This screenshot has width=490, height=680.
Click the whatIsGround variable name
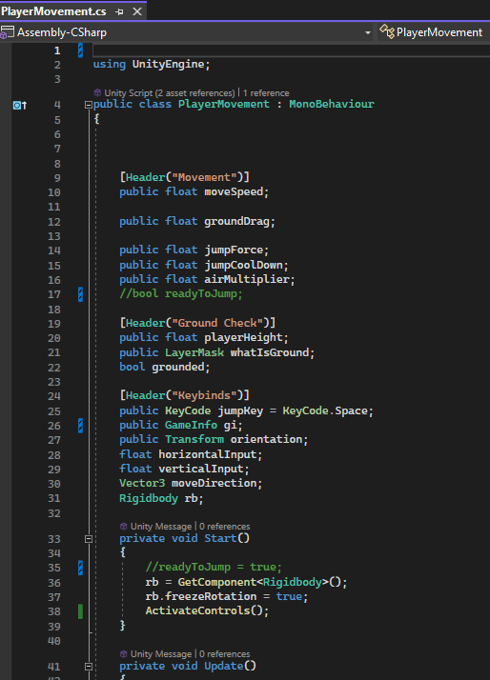[x=269, y=352]
